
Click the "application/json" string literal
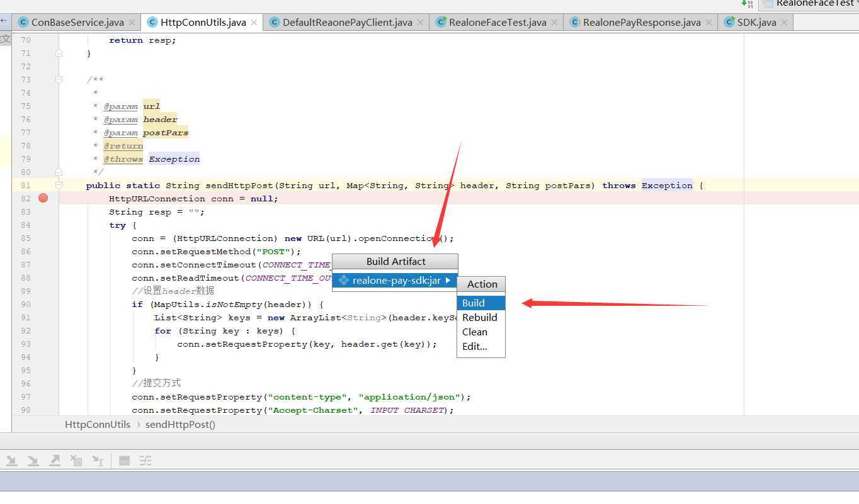[409, 396]
